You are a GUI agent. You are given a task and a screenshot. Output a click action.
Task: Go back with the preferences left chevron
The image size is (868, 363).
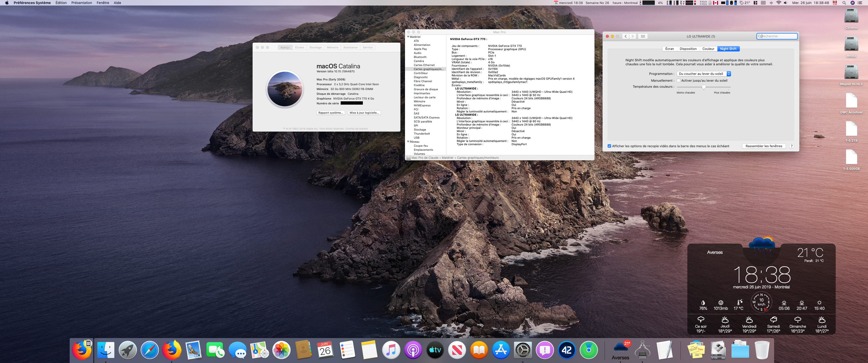[626, 36]
